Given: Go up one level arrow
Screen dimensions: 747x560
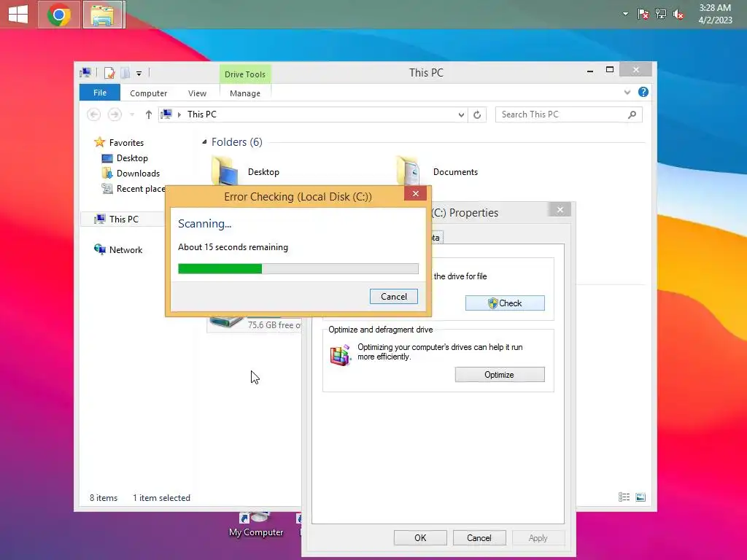Looking at the screenshot, I should [149, 114].
